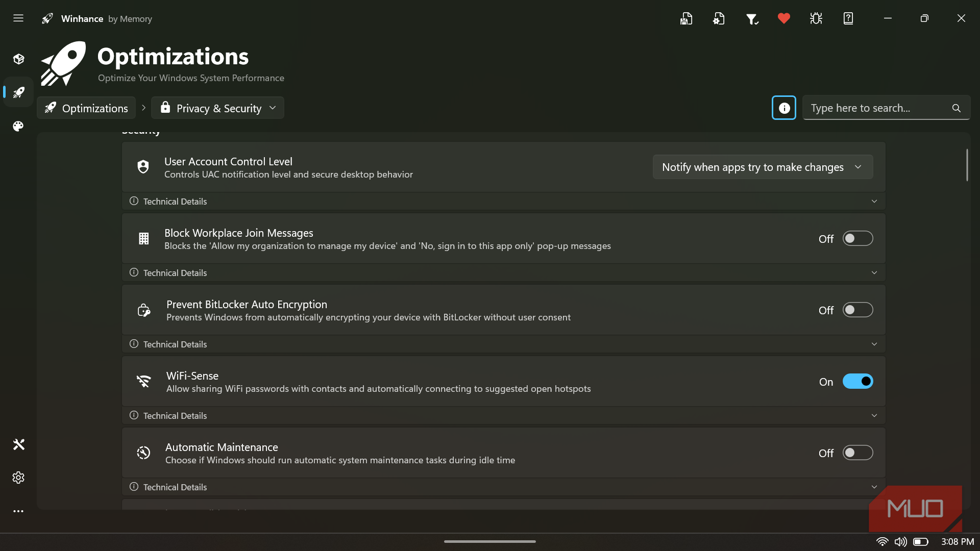Select the rocket Optimizations sidebar icon
This screenshot has height=551, width=980.
pyautogui.click(x=18, y=92)
